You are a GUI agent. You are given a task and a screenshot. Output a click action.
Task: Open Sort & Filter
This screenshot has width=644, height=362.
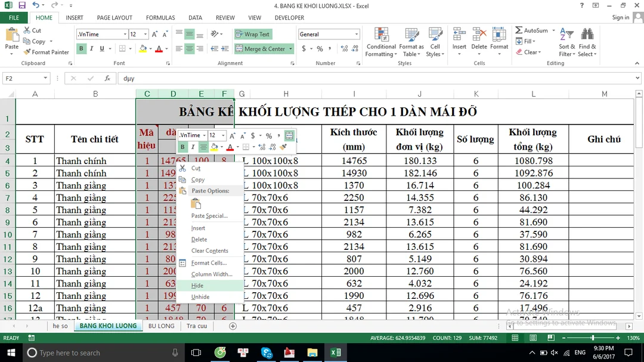(x=567, y=42)
